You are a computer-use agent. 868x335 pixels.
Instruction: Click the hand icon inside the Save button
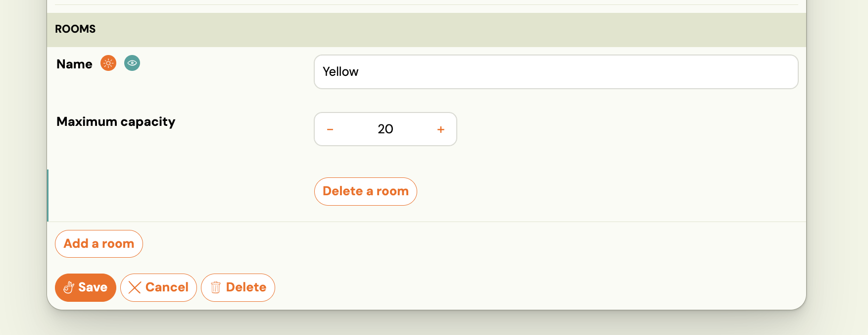point(70,287)
